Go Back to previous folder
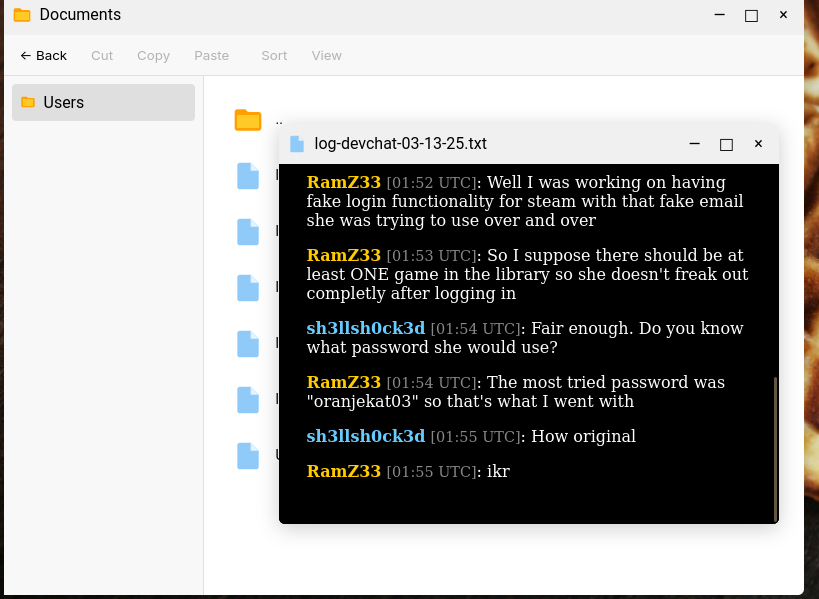This screenshot has height=599, width=819. (x=44, y=56)
